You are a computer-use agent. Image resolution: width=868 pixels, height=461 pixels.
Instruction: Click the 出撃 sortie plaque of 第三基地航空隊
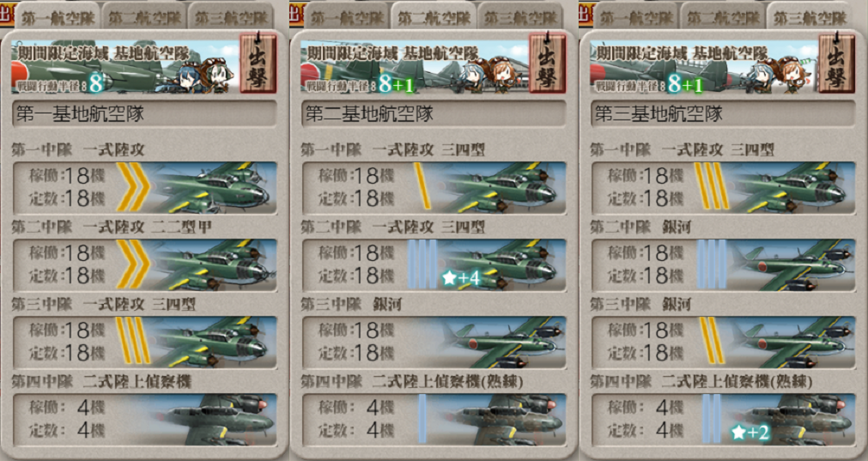pos(836,63)
